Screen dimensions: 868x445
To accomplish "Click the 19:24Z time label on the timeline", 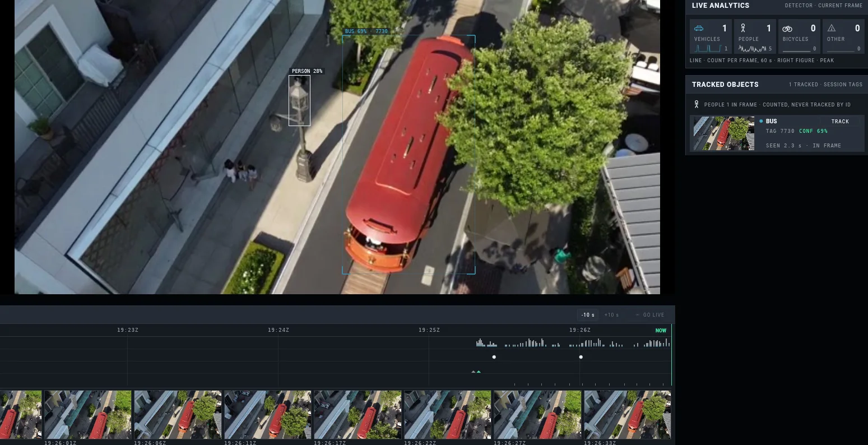I will pyautogui.click(x=278, y=330).
